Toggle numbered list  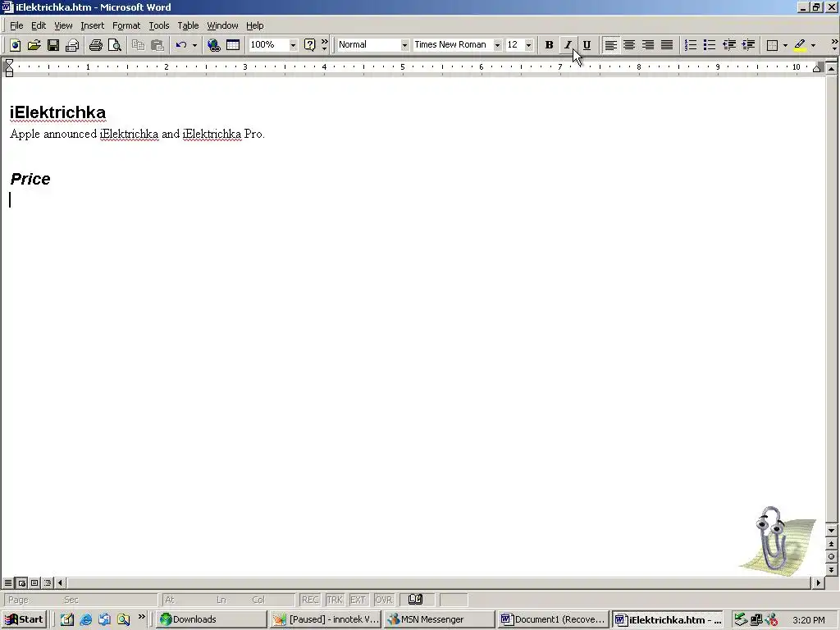[x=691, y=45]
